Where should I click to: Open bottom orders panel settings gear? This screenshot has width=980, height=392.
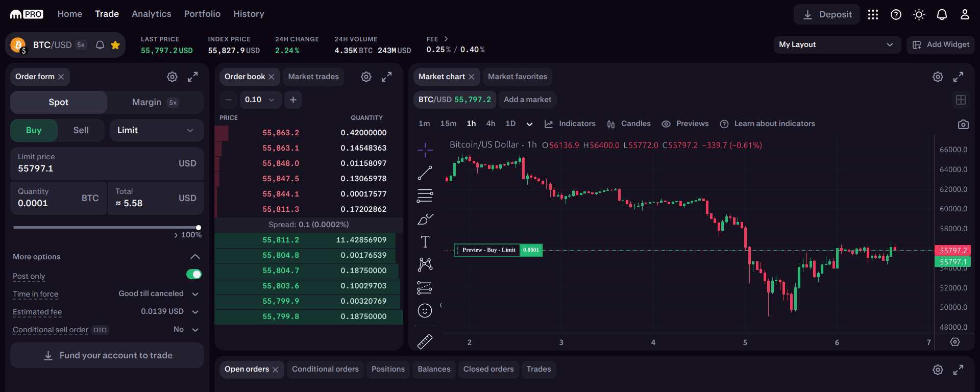[938, 370]
